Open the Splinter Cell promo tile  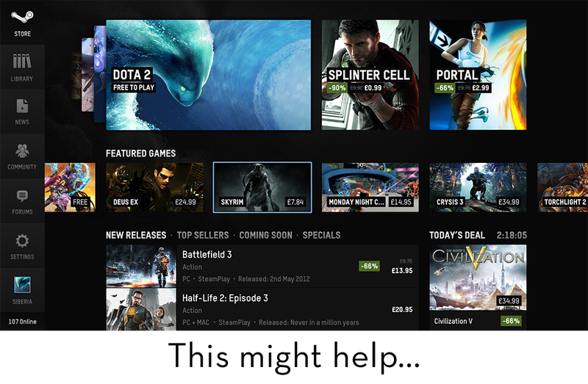pos(370,75)
